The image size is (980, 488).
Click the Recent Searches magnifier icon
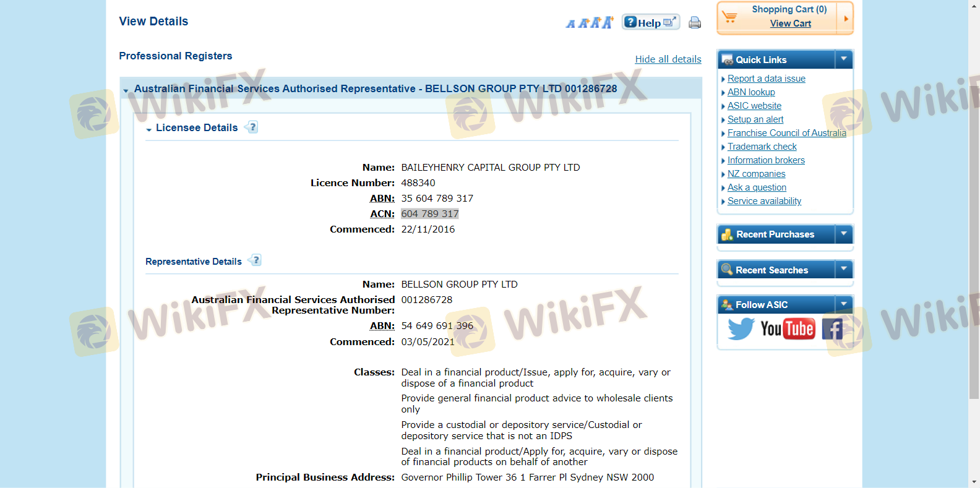pos(727,270)
